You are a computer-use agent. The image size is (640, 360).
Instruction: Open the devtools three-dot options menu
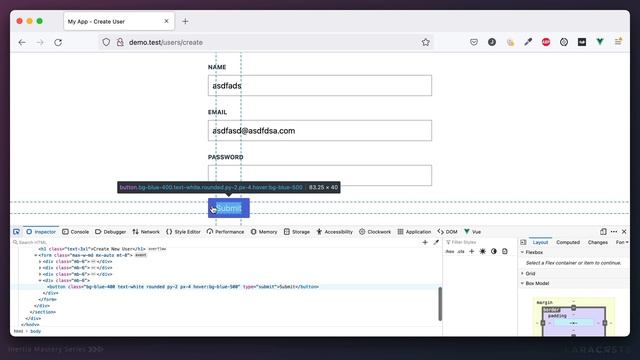(x=614, y=231)
